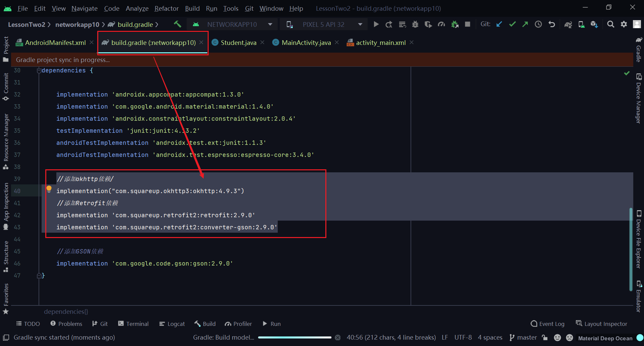This screenshot has width=644, height=346.
Task: Open Search Everywhere magnifier icon
Action: point(611,24)
